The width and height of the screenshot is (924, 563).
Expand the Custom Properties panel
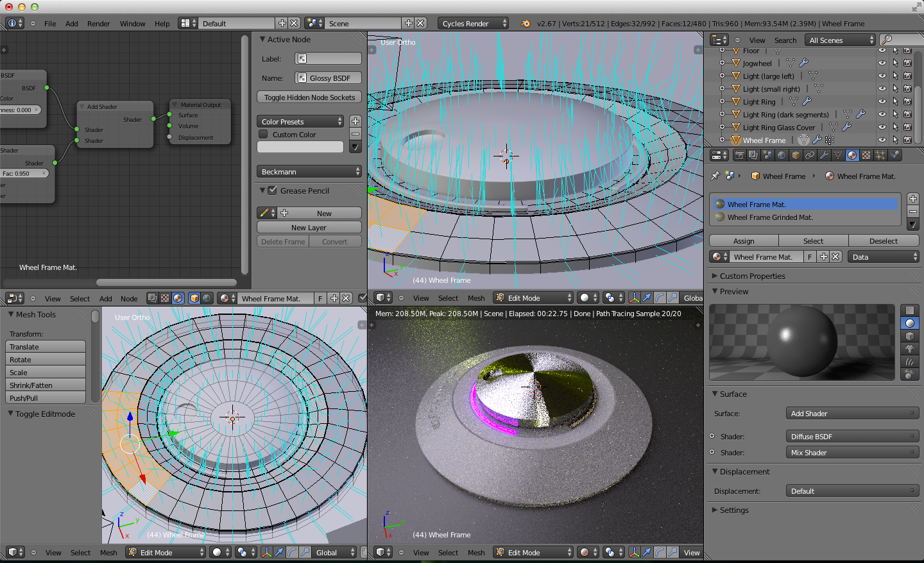tap(752, 276)
